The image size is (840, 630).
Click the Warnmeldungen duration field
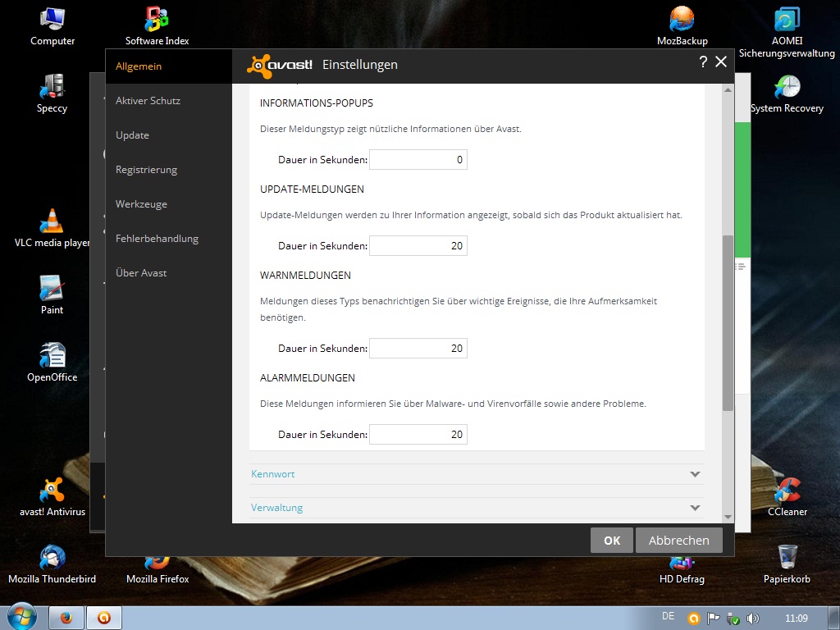[418, 348]
